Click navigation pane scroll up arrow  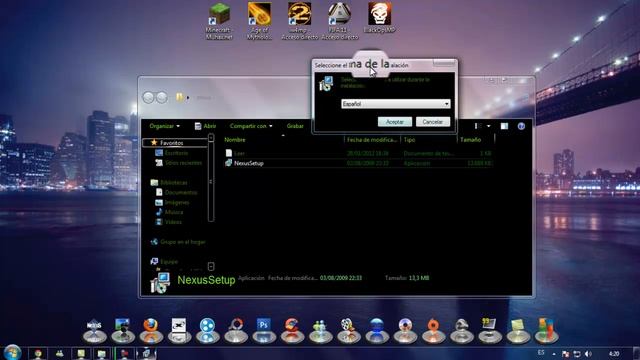click(211, 138)
